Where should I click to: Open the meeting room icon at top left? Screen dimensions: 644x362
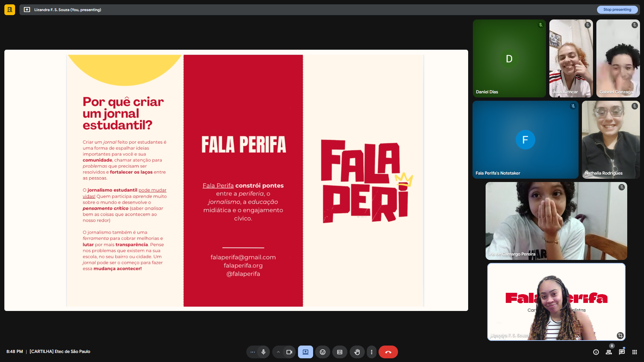click(x=10, y=10)
